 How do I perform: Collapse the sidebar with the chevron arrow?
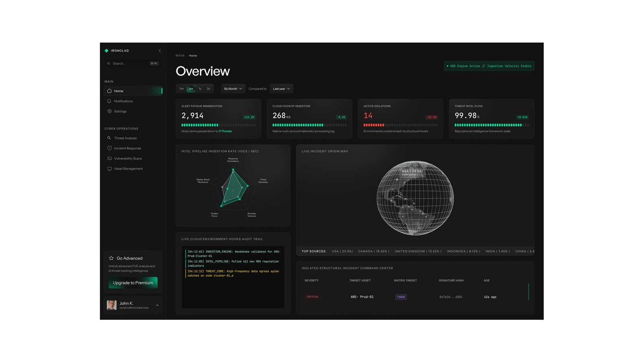point(160,51)
